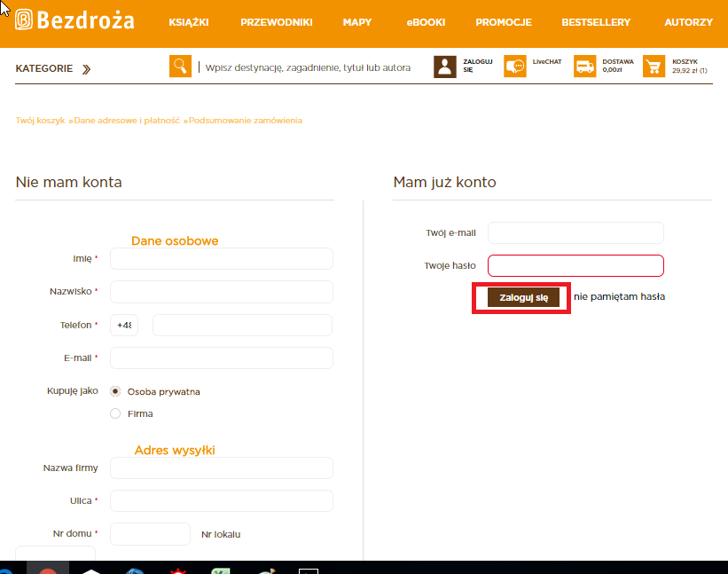728x574 pixels.
Task: Click the Adres wysyłki section title
Action: (x=175, y=450)
